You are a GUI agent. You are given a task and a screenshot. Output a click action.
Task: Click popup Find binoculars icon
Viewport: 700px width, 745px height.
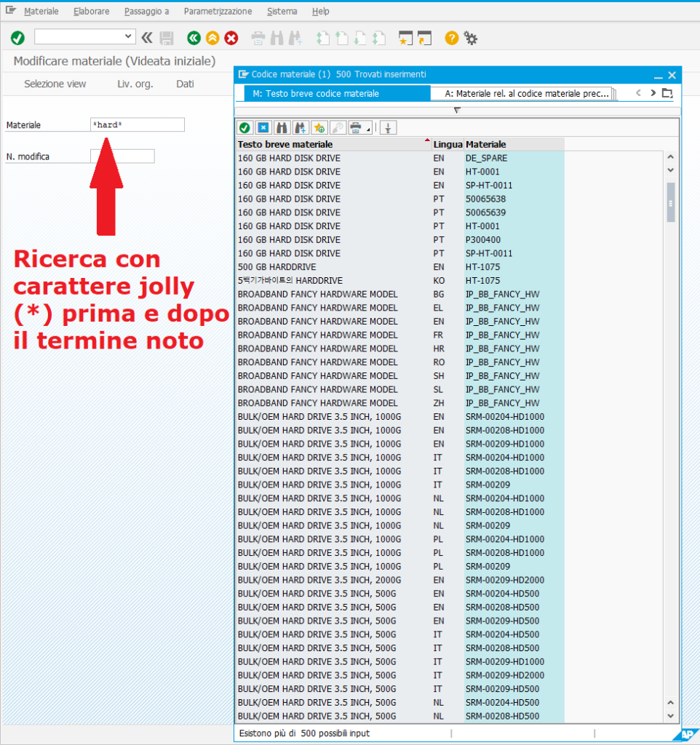(282, 128)
